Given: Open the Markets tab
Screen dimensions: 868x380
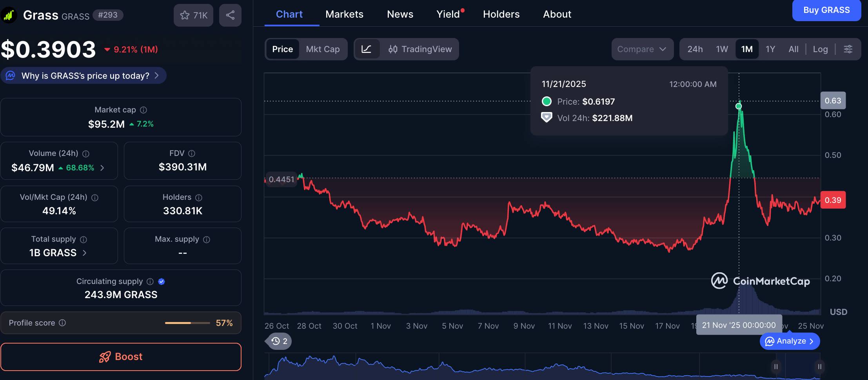Looking at the screenshot, I should [344, 14].
